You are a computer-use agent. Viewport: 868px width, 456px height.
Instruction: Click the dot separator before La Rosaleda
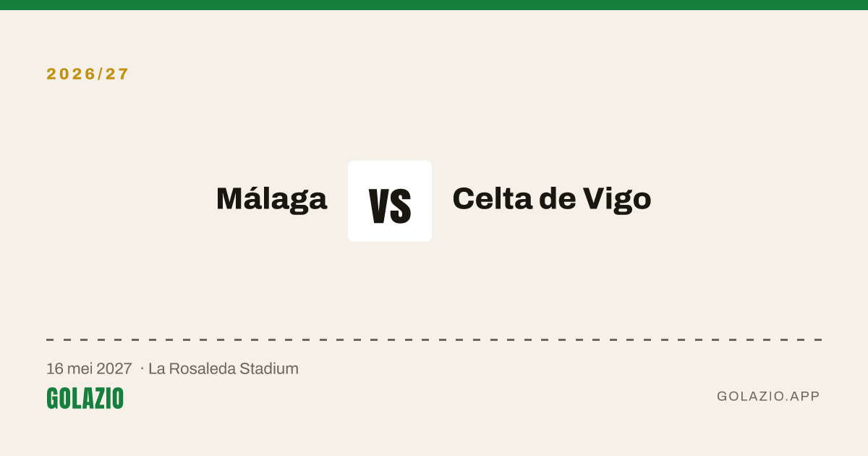pyautogui.click(x=142, y=369)
